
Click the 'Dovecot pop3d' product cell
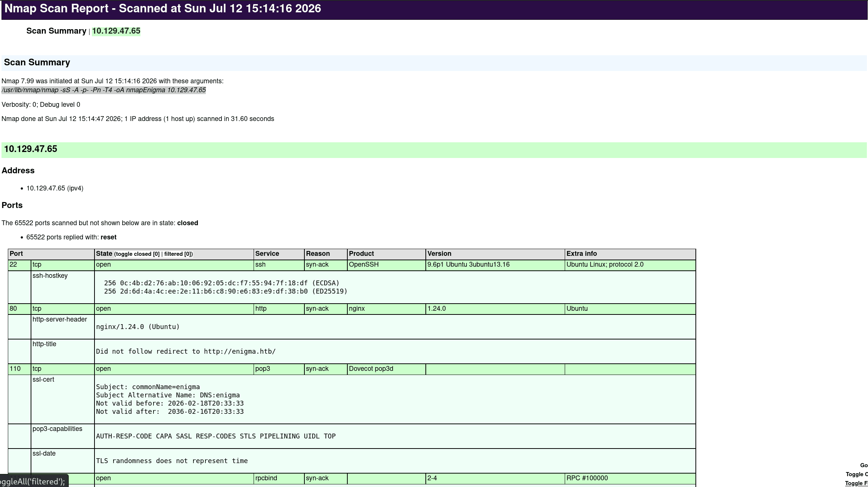tap(387, 369)
